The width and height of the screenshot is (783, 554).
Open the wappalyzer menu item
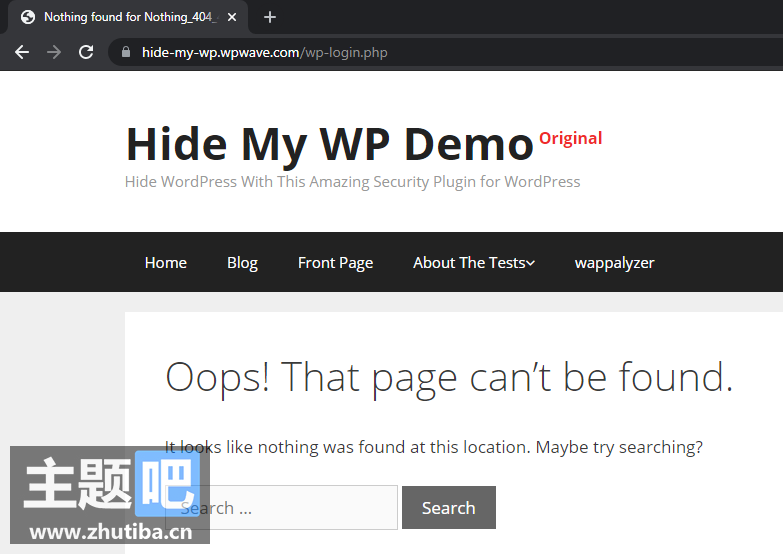click(x=614, y=263)
